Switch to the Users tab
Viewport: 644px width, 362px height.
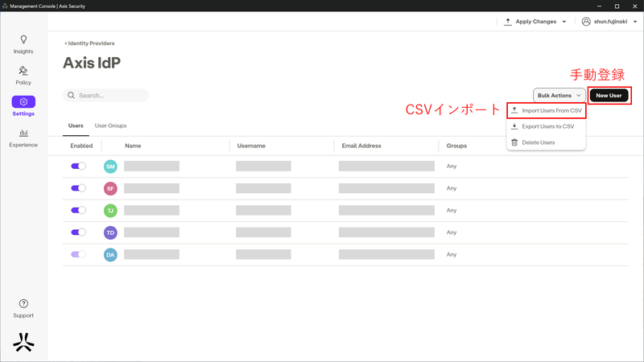point(76,125)
